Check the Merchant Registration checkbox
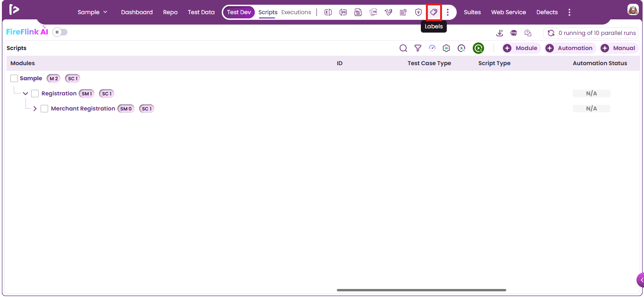Screen dimensions: 644x297 pyautogui.click(x=44, y=109)
